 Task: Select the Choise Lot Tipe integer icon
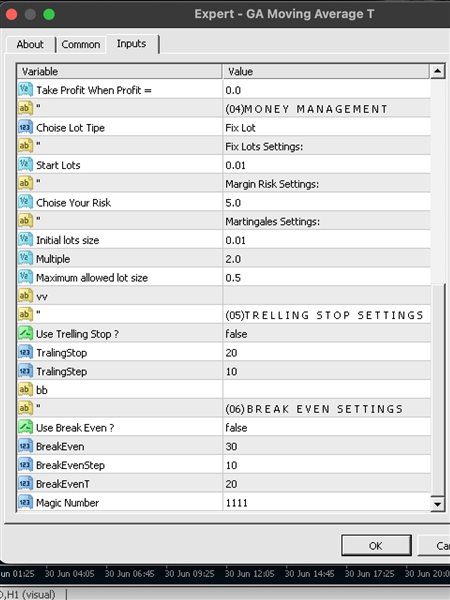coord(25,127)
